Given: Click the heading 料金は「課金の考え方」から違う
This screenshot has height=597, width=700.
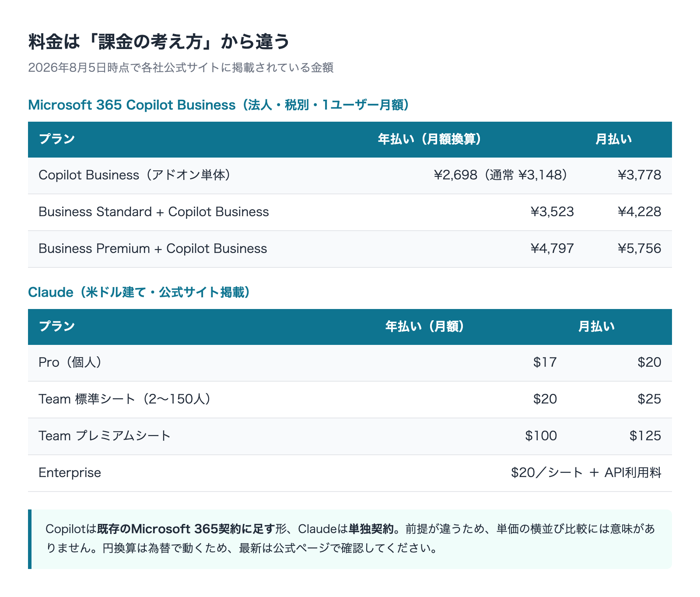Looking at the screenshot, I should click(x=159, y=42).
